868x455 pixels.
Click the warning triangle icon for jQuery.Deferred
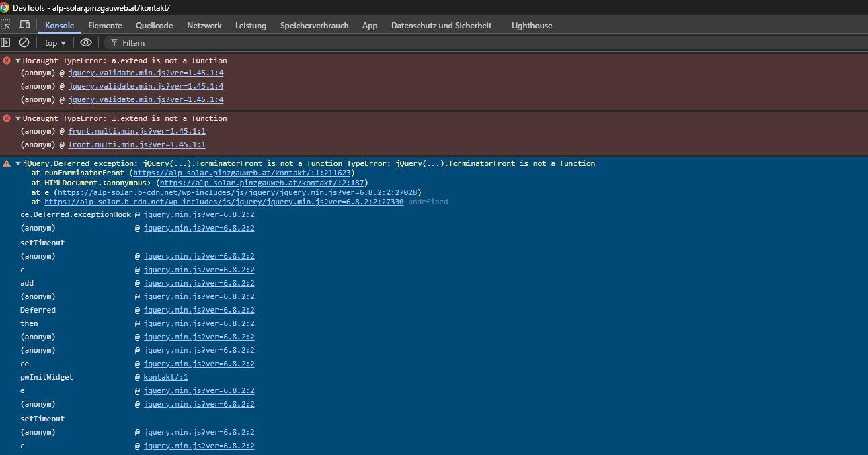click(x=7, y=163)
